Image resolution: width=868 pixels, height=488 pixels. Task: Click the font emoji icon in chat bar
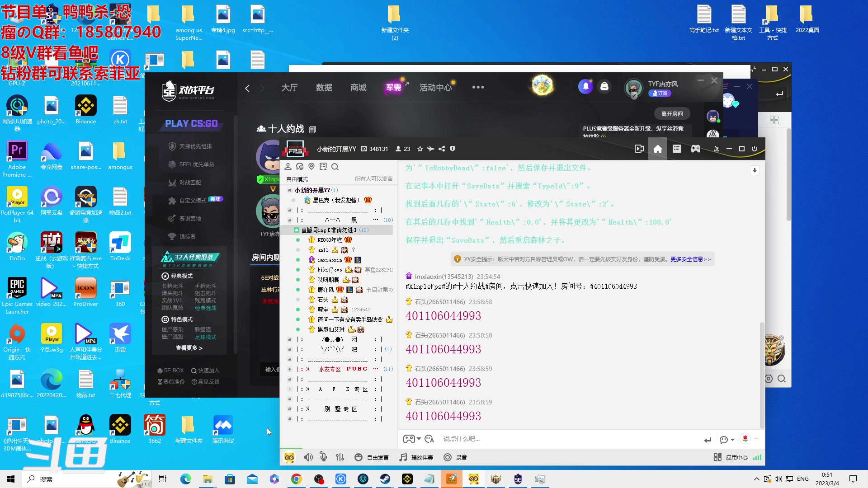pyautogui.click(x=429, y=439)
